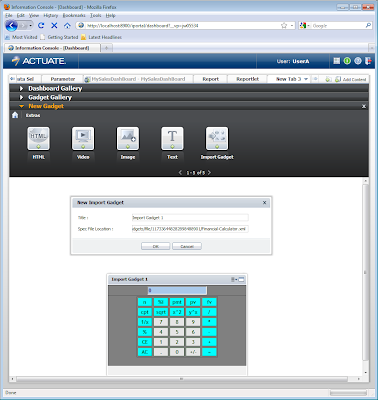Close the New Import Gadget dialog
The height and width of the screenshot is (400, 378).
point(264,202)
